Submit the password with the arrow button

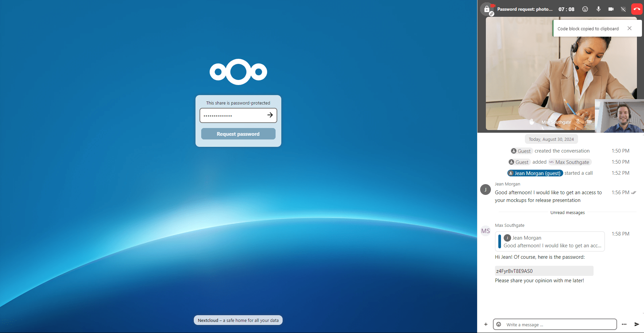tap(270, 115)
